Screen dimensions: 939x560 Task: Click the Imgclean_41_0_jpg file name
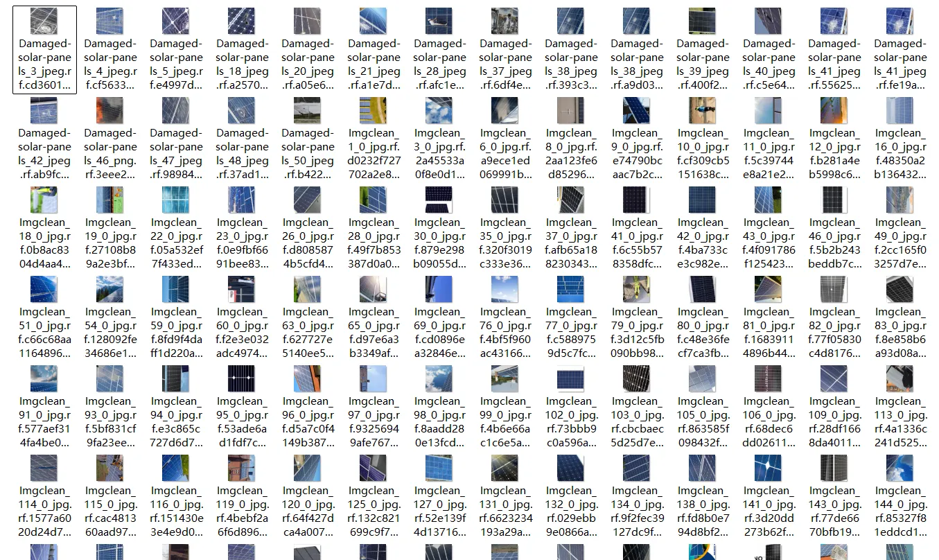(x=637, y=243)
